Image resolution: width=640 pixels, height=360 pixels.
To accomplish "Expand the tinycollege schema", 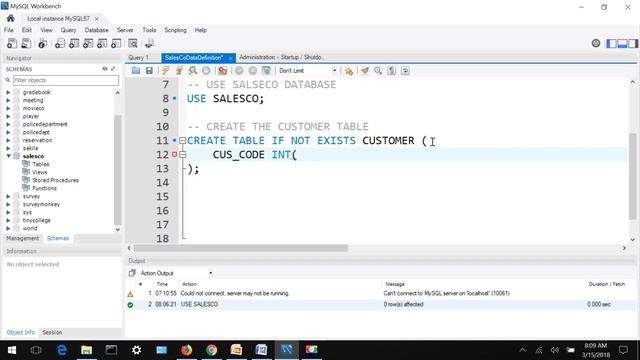I will (8, 220).
